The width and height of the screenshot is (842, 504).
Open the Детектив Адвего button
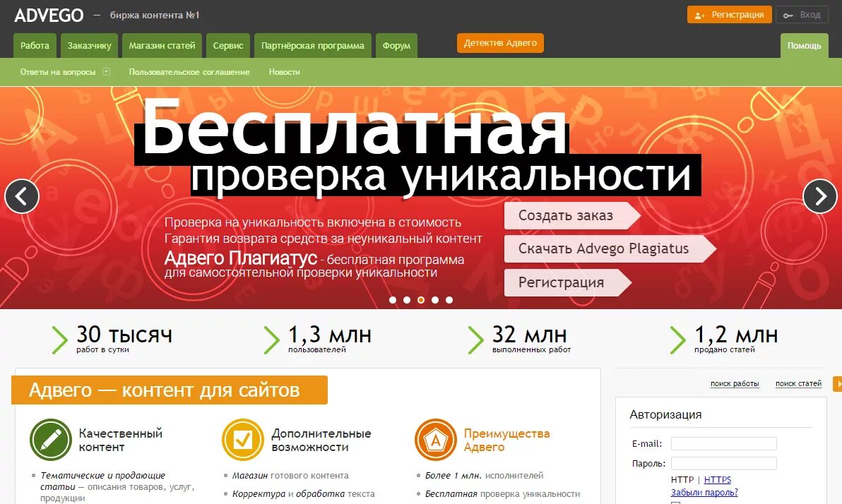pyautogui.click(x=501, y=43)
